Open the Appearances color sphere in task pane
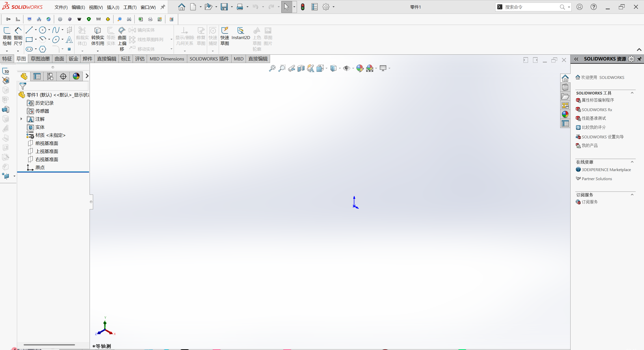Viewport: 644px width, 350px height. pos(565,114)
